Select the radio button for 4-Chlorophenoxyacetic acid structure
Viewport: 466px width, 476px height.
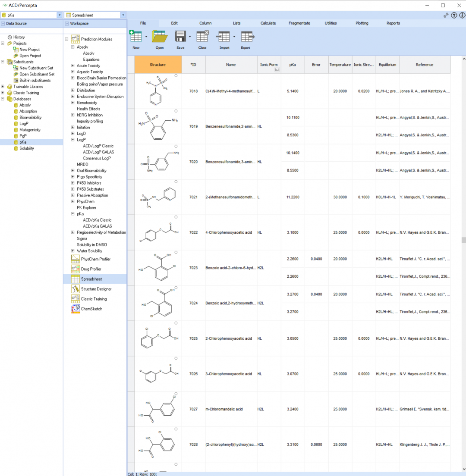176,217
